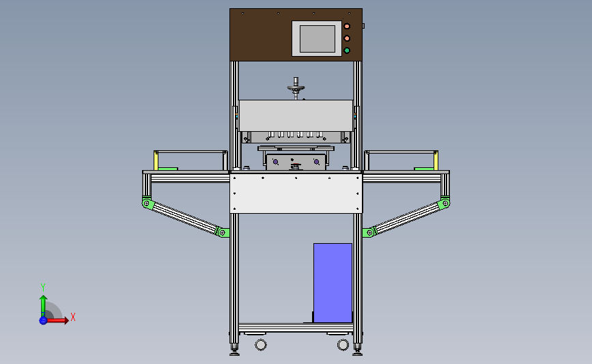Select the white front panel of the machine

[296, 193]
